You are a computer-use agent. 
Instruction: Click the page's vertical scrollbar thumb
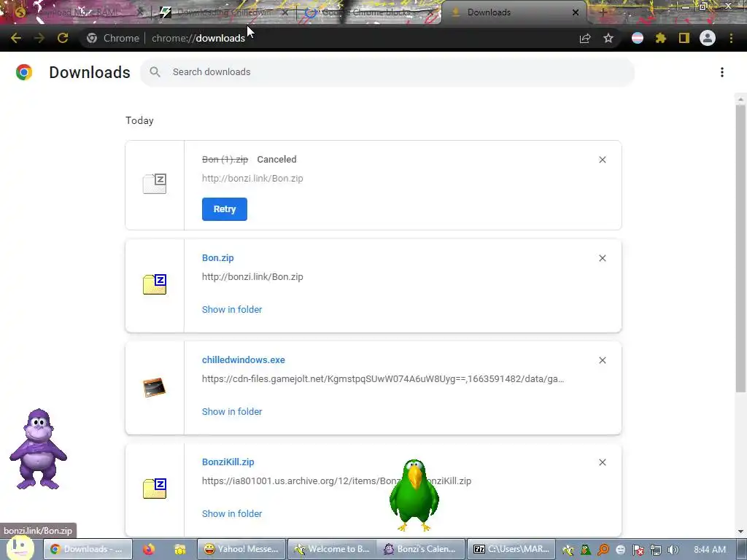[x=740, y=248]
